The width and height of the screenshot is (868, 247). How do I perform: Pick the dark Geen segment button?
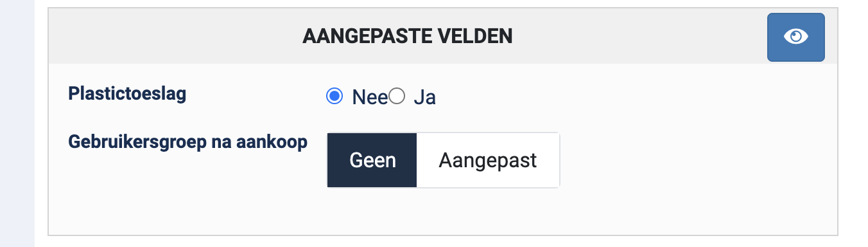[x=372, y=160]
